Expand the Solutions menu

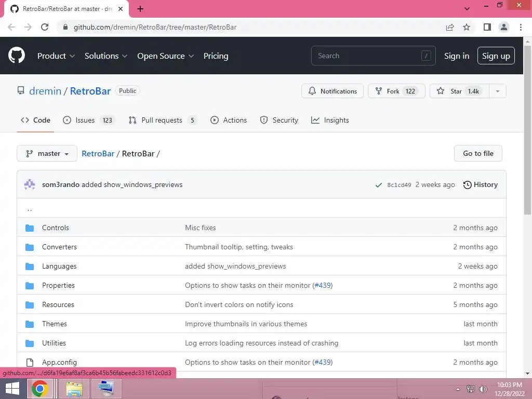pos(106,56)
